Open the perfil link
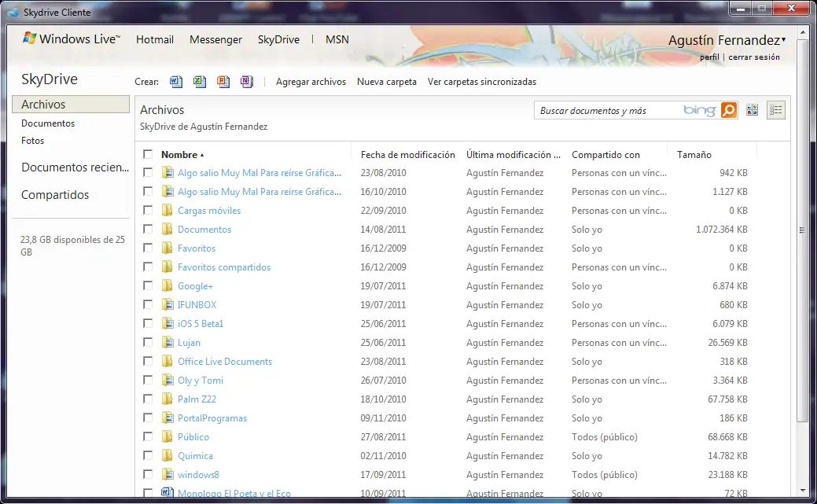This screenshot has height=504, width=817. [709, 57]
